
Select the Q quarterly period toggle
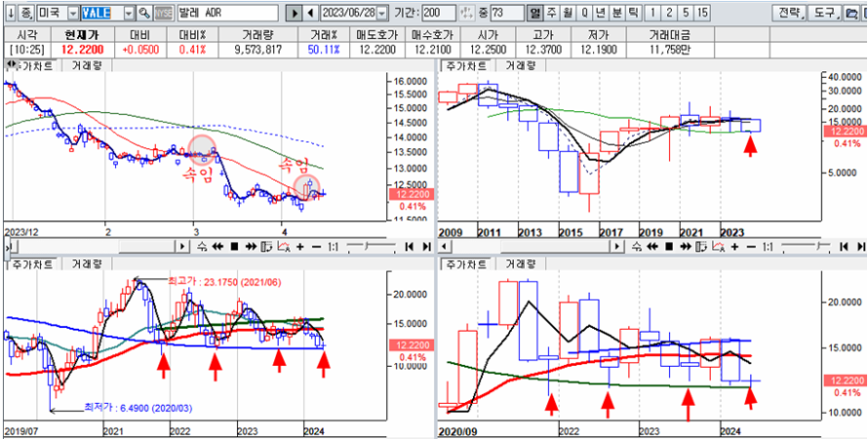[x=584, y=13]
